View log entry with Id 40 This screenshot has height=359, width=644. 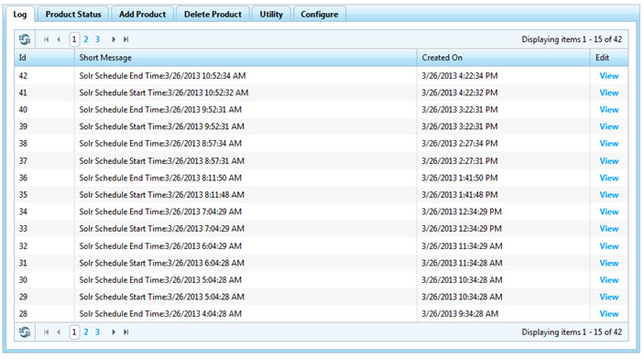609,110
